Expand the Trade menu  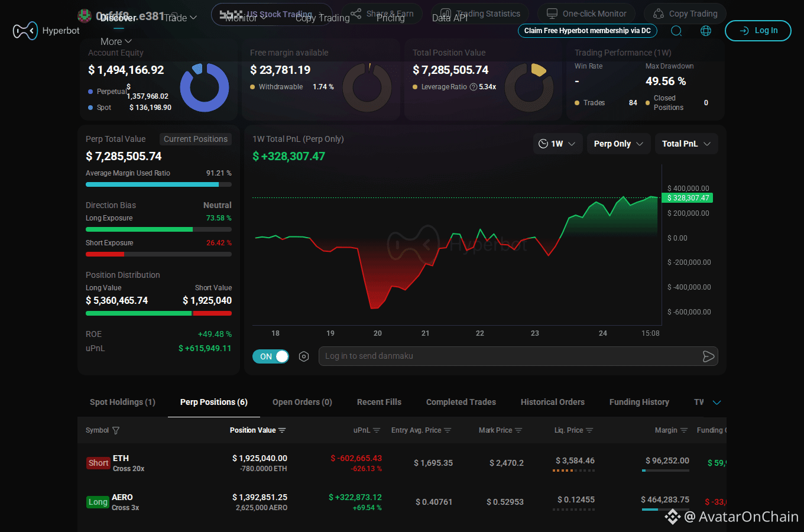tap(180, 18)
